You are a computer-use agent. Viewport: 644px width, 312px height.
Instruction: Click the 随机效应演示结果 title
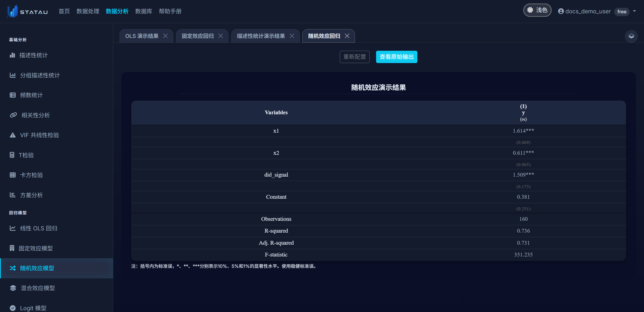point(378,87)
